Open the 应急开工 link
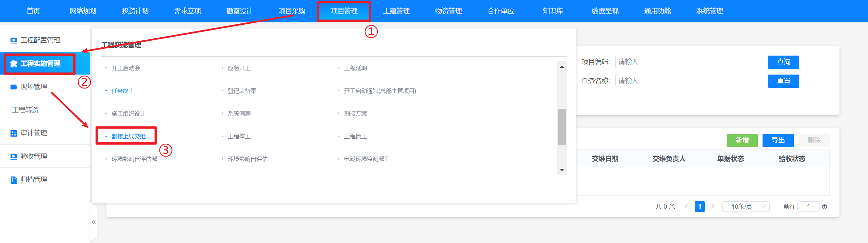The height and width of the screenshot is (243, 868). tap(239, 68)
